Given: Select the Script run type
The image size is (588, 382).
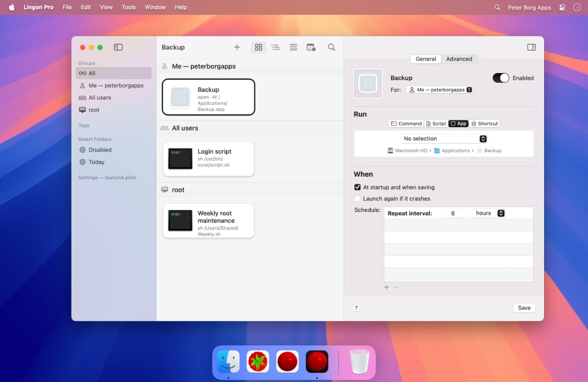Looking at the screenshot, I should coord(435,123).
